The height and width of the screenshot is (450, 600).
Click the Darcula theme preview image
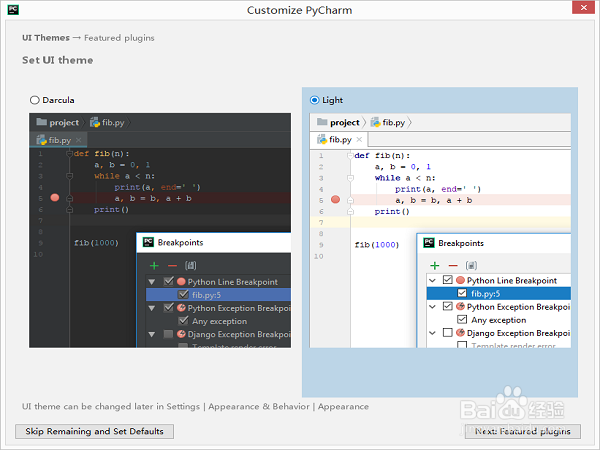pyautogui.click(x=160, y=230)
